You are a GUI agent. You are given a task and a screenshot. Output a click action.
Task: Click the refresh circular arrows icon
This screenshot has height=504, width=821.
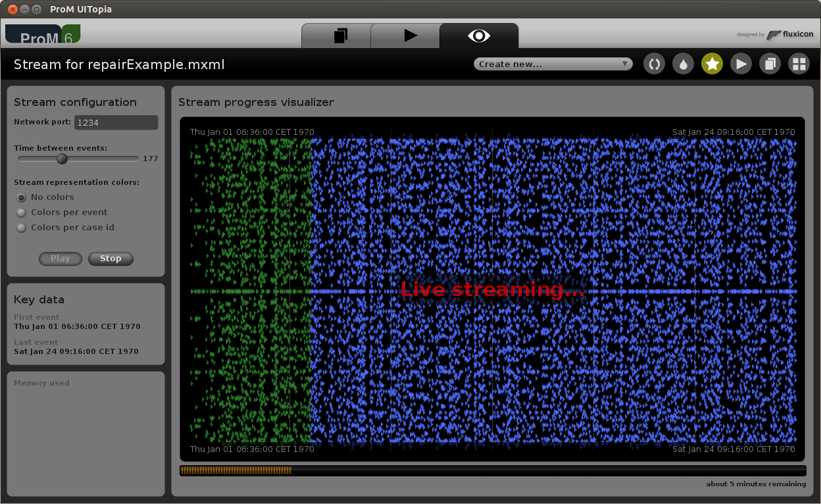click(654, 64)
